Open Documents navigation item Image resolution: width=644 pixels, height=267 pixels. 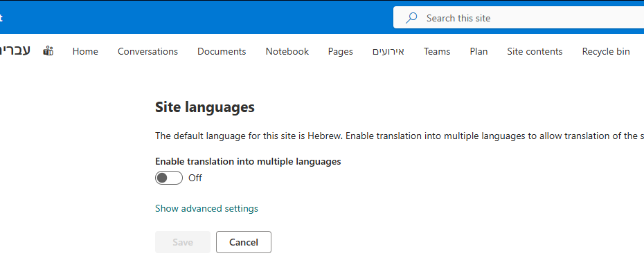click(x=222, y=51)
